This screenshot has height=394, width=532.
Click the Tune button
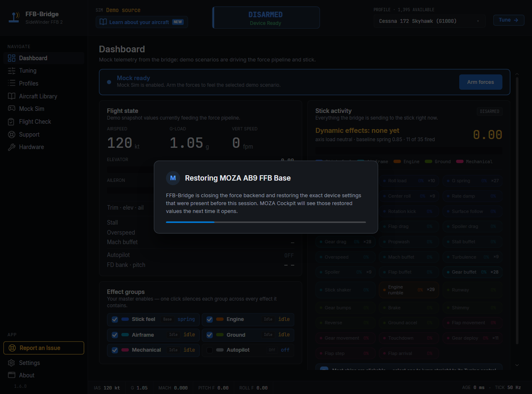(x=509, y=20)
